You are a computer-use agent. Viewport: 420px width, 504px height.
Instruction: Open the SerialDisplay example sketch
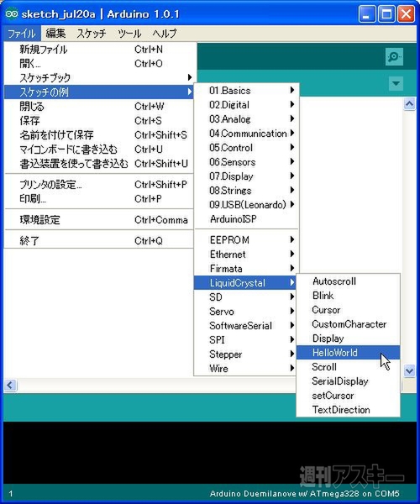pos(348,381)
